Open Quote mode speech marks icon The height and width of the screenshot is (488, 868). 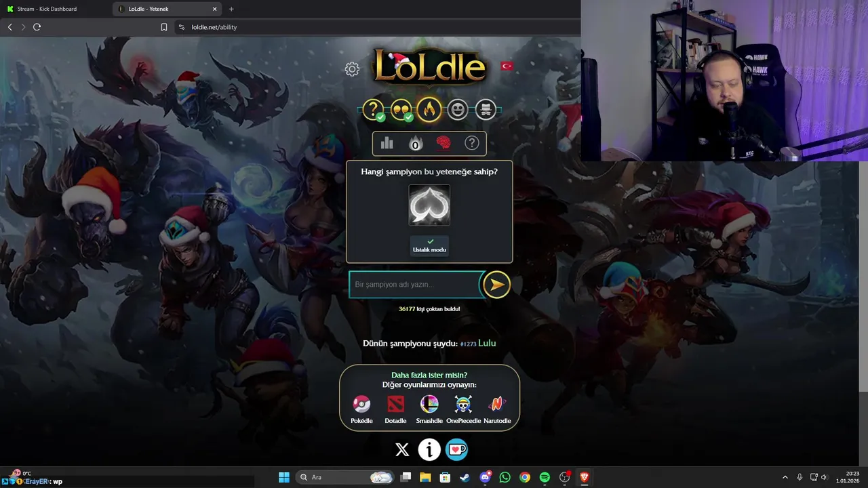pyautogui.click(x=401, y=109)
